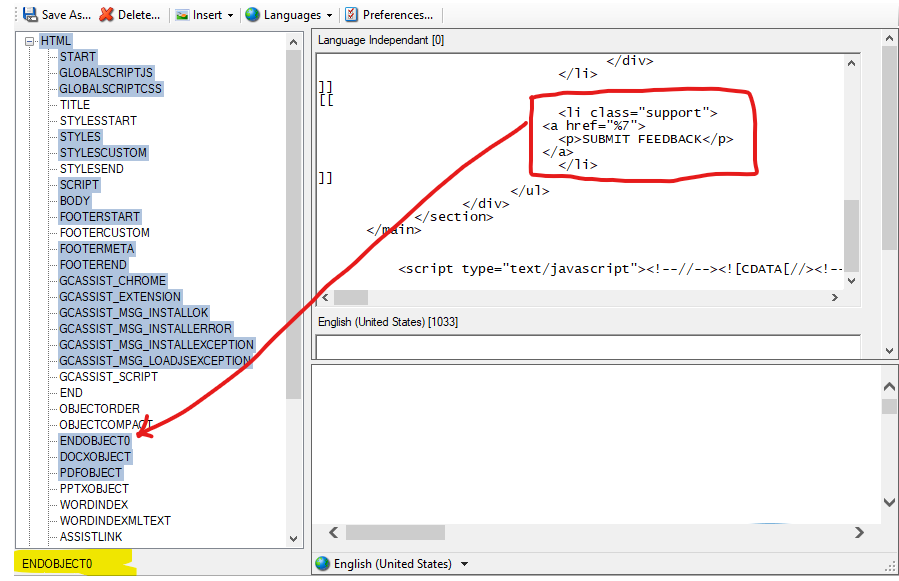Viewport: 899px width, 581px height.
Task: Select FOOTERMETA in the tree
Action: pos(97,249)
